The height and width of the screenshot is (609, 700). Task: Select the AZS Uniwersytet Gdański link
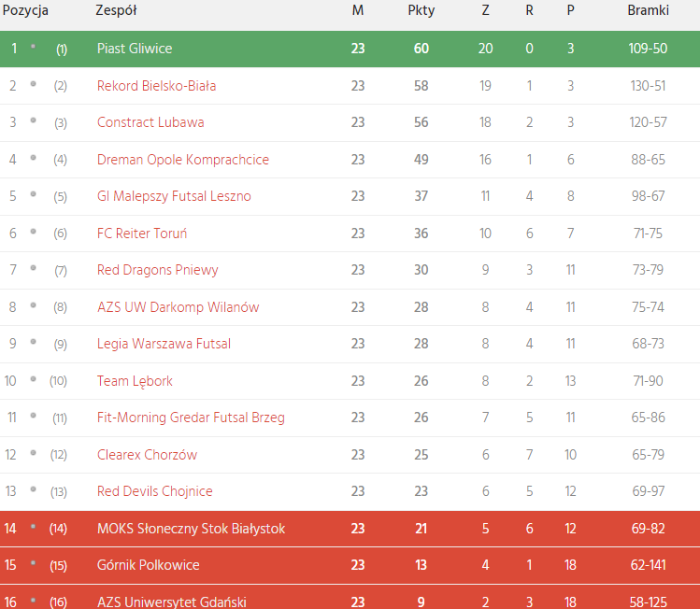pos(172,602)
